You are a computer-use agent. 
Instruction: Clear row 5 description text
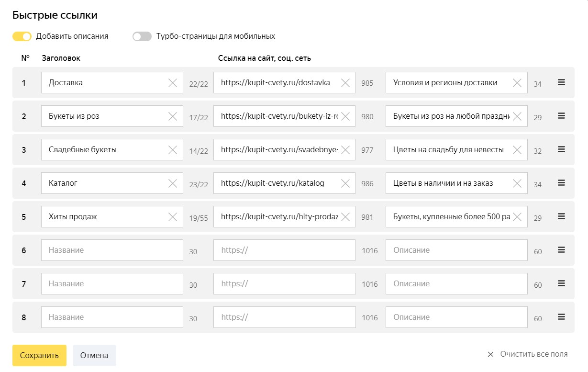(517, 217)
